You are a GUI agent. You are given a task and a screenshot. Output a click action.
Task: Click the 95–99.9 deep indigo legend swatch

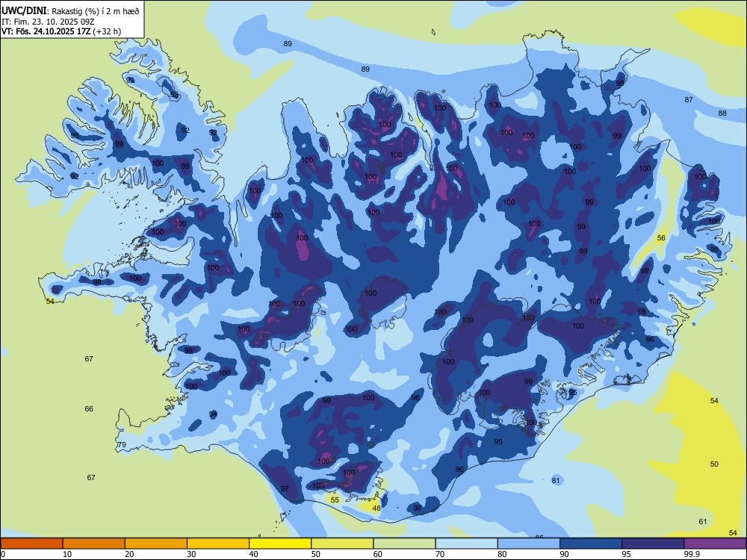tap(653, 544)
